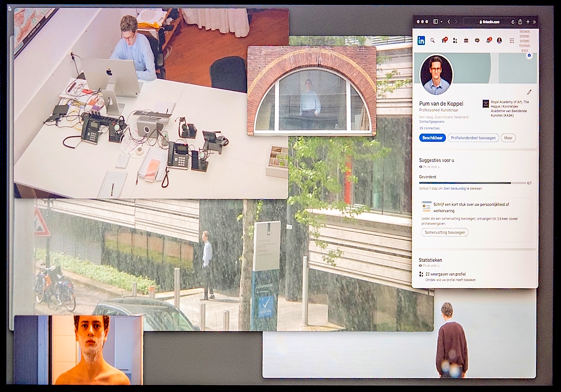This screenshot has height=392, width=561.
Task: Expand Safari sidebar options dropdown arrow
Action: coord(441,22)
